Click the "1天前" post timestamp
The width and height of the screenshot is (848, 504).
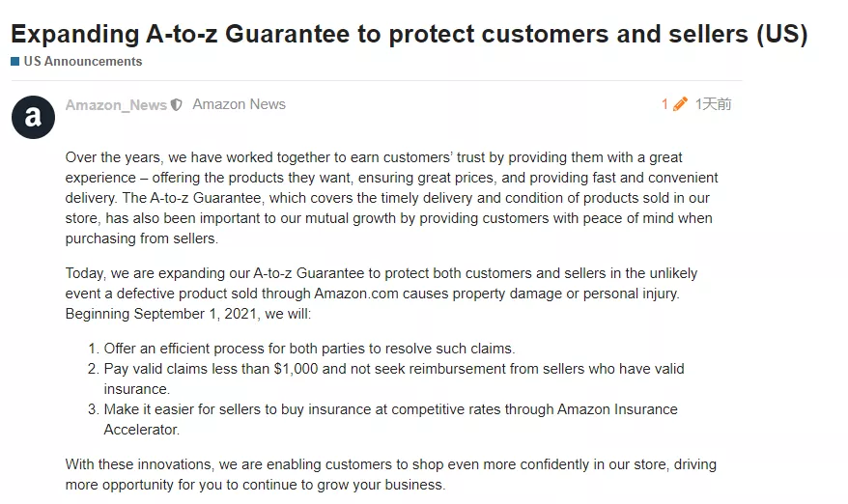[x=713, y=104]
